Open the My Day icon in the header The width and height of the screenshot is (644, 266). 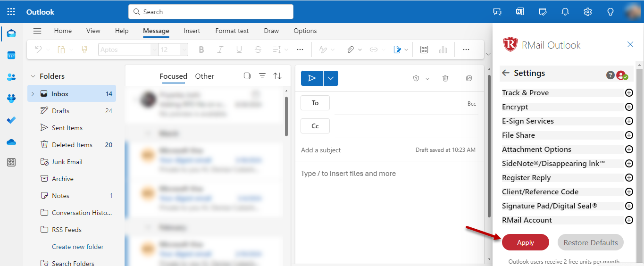[x=543, y=12]
